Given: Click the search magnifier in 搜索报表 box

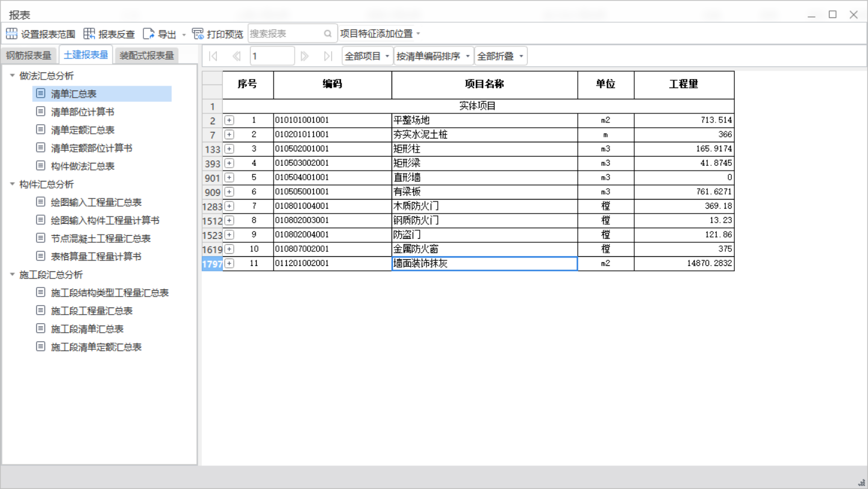Looking at the screenshot, I should point(328,34).
